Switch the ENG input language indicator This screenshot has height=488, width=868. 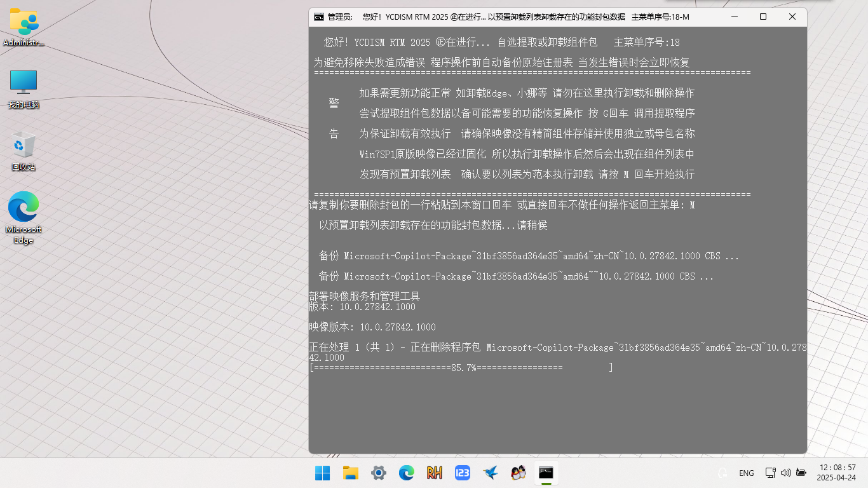[x=747, y=473]
